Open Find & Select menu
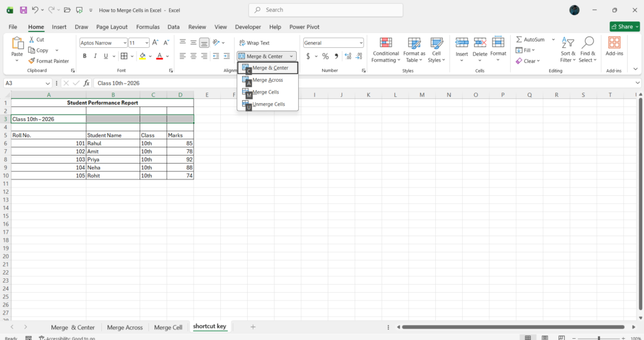The image size is (644, 340). pos(587,50)
